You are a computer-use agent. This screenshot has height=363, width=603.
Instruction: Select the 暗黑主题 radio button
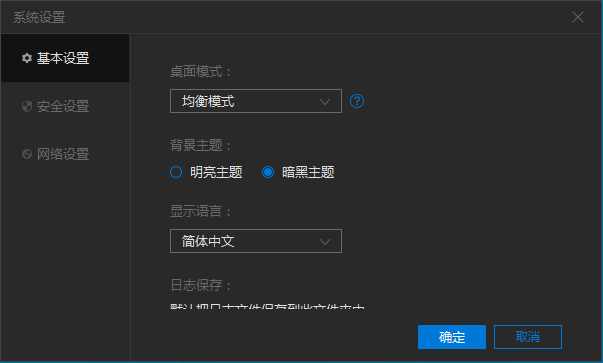[x=268, y=172]
